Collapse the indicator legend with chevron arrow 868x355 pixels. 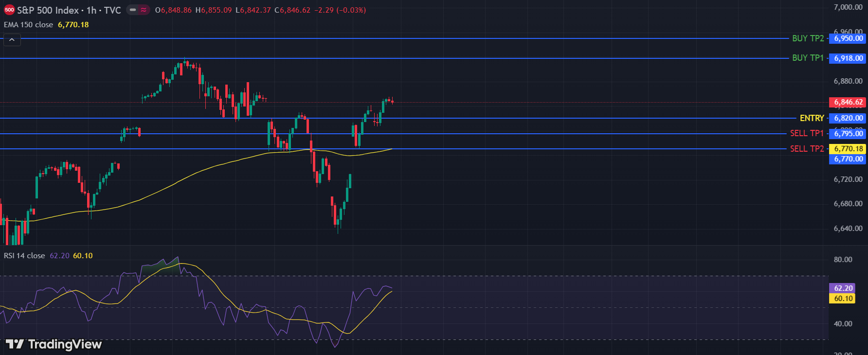click(12, 40)
